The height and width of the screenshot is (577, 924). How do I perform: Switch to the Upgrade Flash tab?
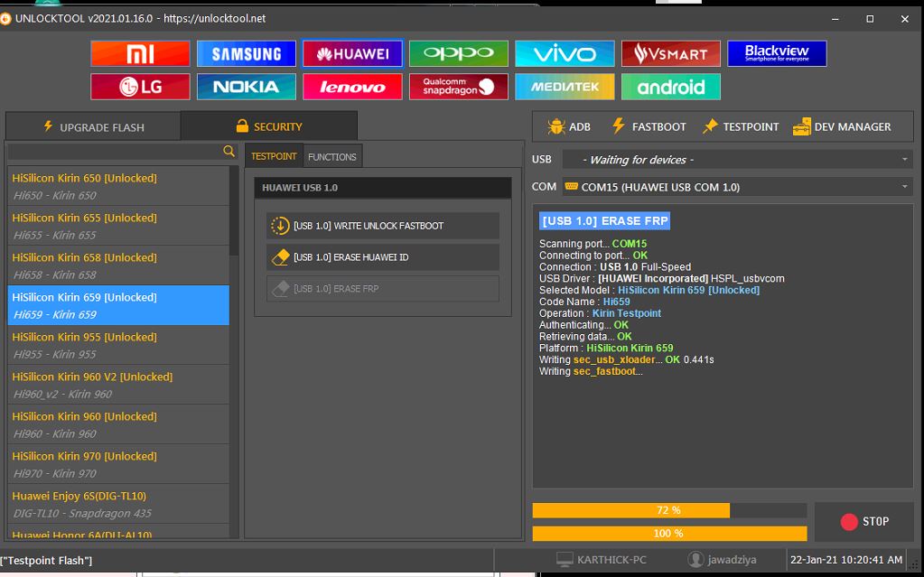[93, 126]
